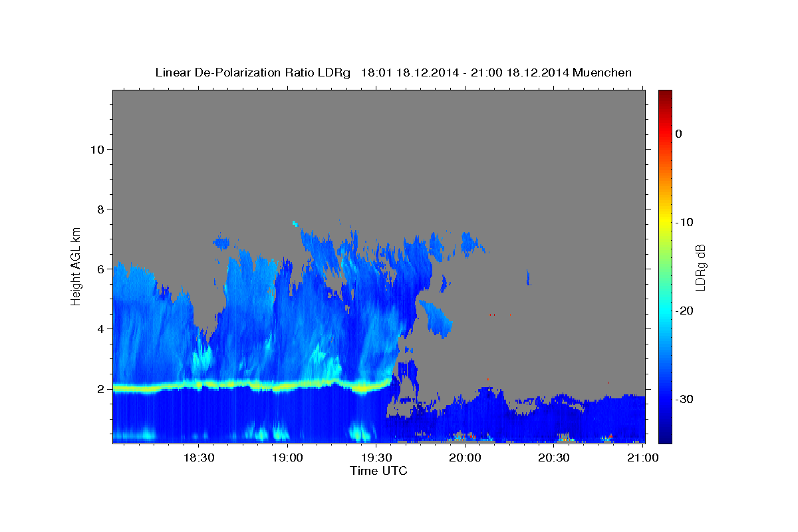Click the start date '18:01 18.12.2014' in title
The width and height of the screenshot is (798, 532).
tap(410, 72)
